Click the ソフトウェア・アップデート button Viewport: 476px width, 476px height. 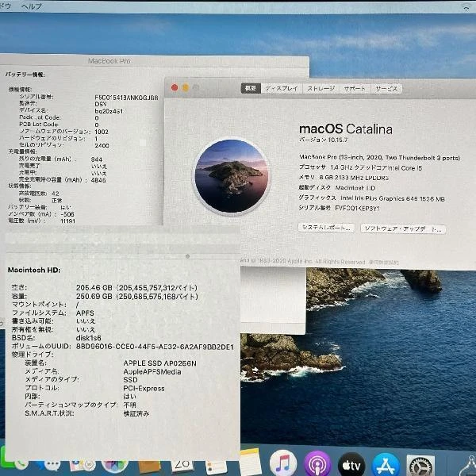403,228
